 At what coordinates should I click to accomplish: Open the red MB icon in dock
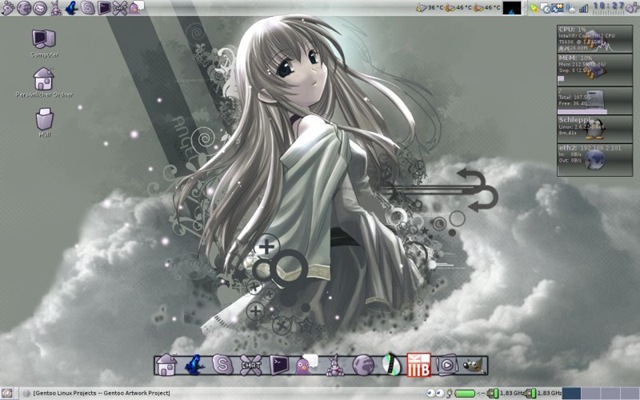pos(419,365)
